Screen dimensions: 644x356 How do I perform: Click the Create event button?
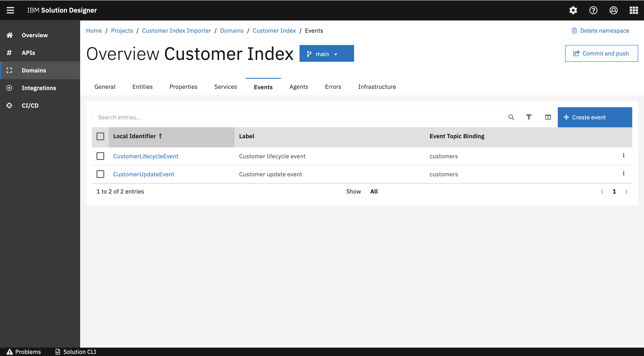[594, 117]
